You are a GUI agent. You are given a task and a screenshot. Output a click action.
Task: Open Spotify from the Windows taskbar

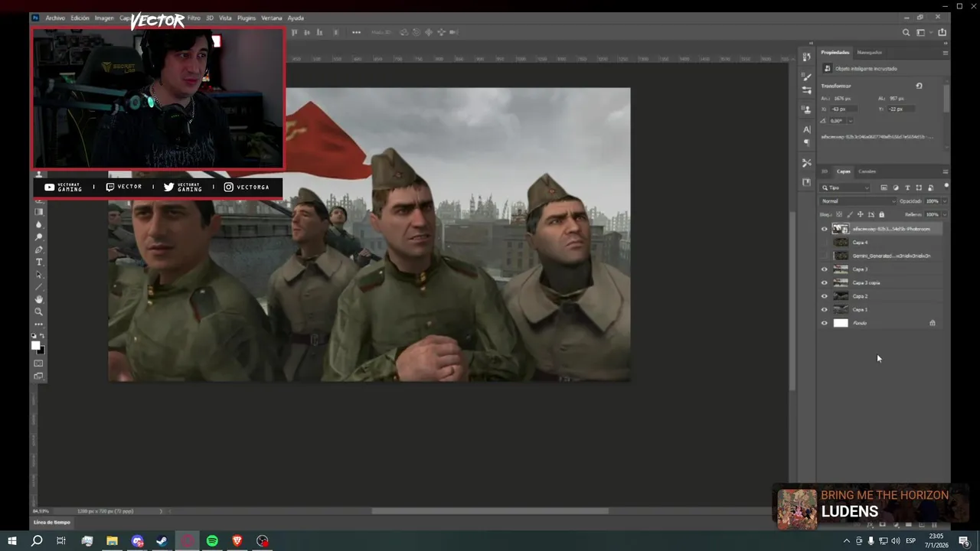(x=212, y=541)
